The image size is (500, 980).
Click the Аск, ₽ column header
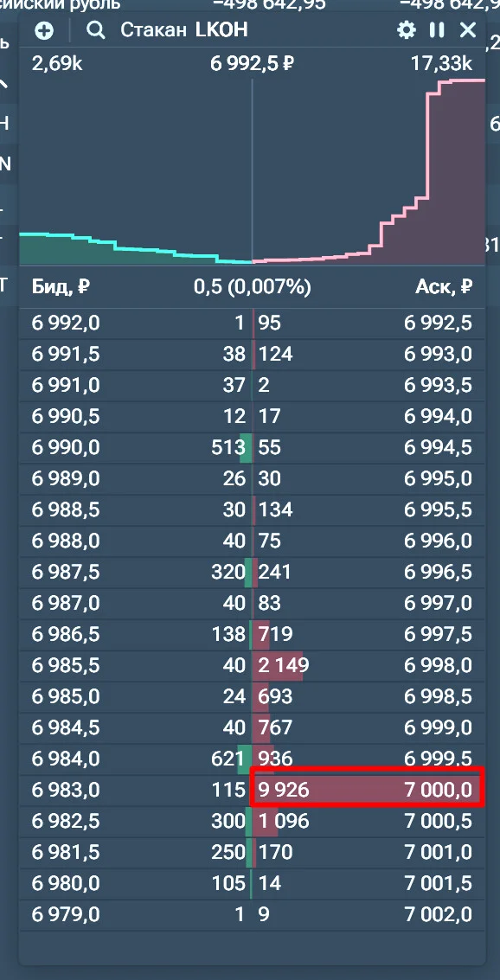click(444, 287)
